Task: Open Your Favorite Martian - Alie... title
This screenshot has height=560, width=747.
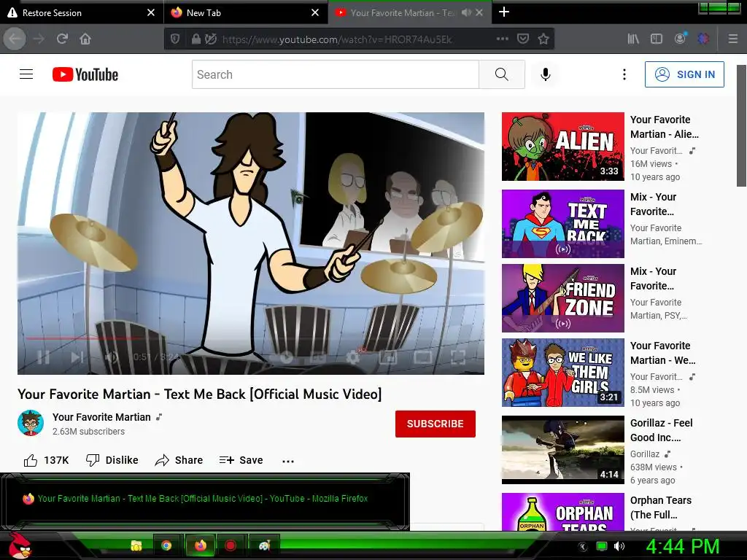Action: [x=664, y=127]
